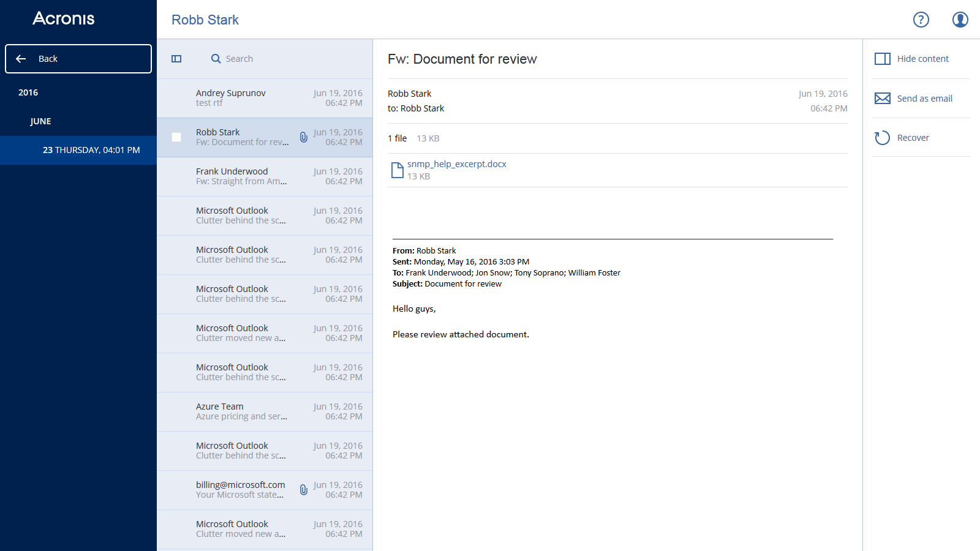The width and height of the screenshot is (980, 551).
Task: Click the Robb Stark mailbox title
Action: pos(205,20)
